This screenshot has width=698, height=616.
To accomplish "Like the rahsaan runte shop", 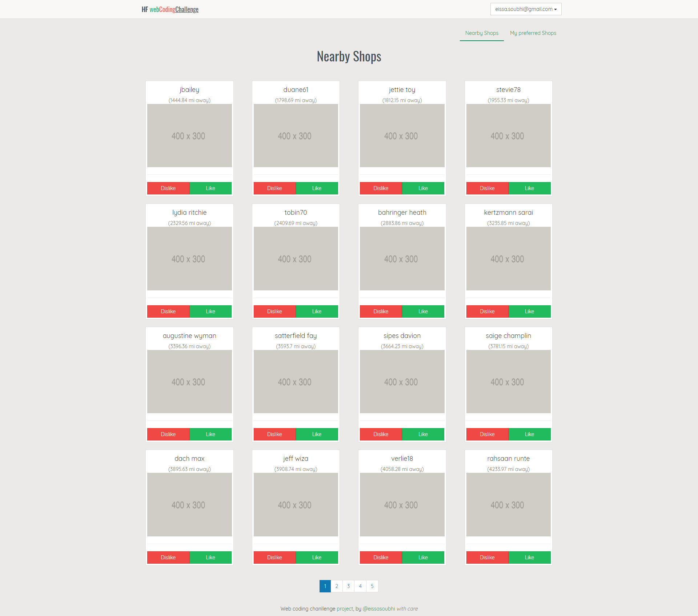I will coord(529,557).
